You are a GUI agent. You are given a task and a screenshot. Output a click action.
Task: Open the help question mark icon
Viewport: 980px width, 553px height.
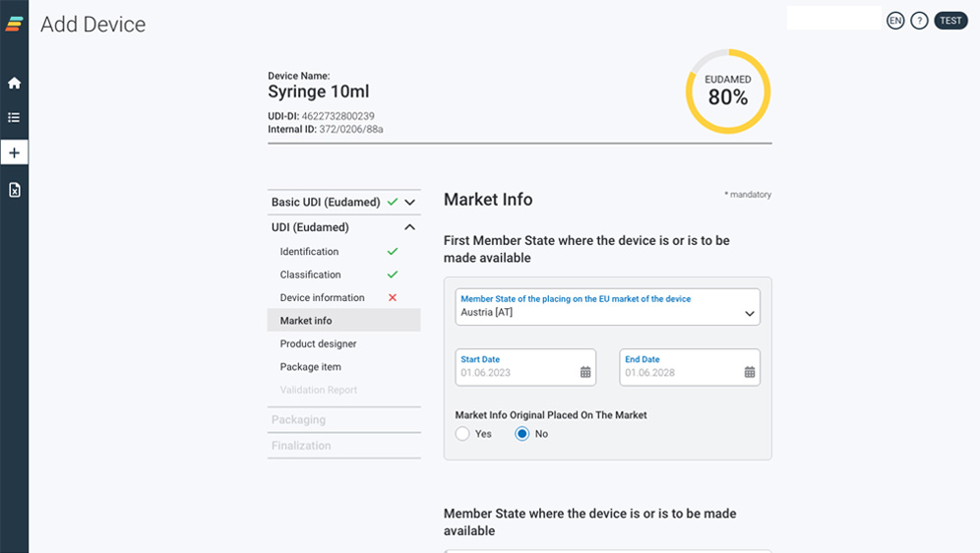(919, 21)
